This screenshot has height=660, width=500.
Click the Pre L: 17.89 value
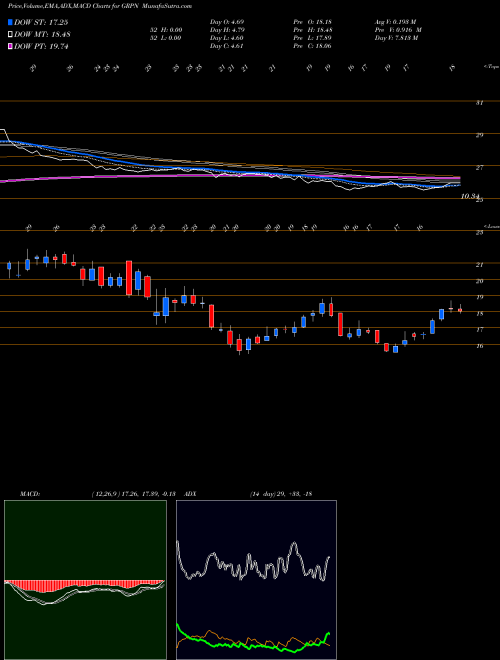[x=312, y=38]
